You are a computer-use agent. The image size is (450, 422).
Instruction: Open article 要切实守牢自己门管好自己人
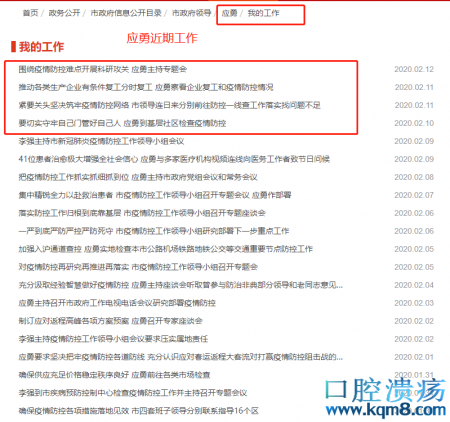click(x=122, y=123)
